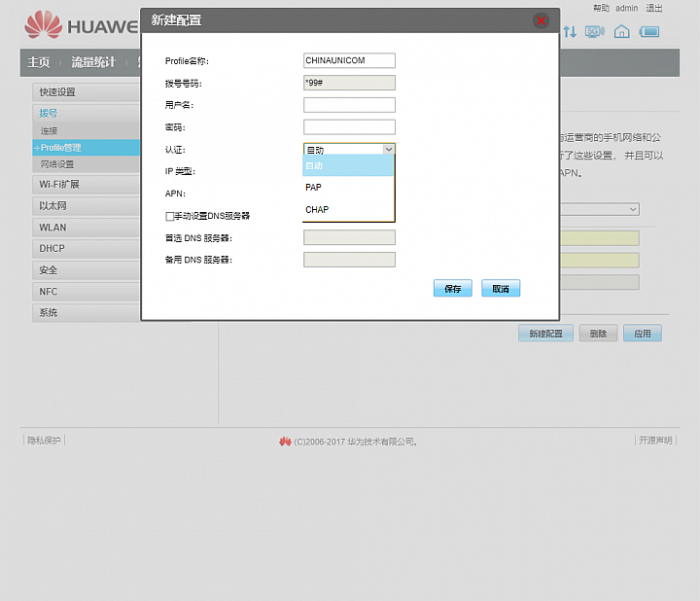Choose CHAP authentication option
This screenshot has height=601, width=700.
(348, 209)
